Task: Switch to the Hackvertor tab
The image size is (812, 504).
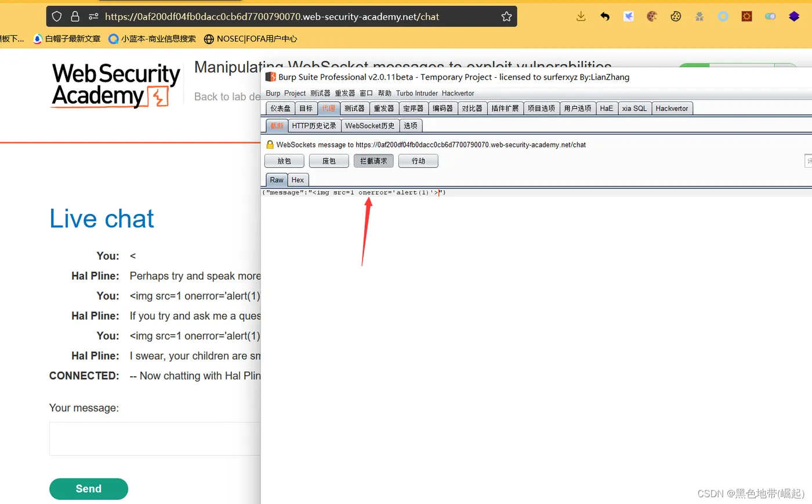Action: coord(672,108)
